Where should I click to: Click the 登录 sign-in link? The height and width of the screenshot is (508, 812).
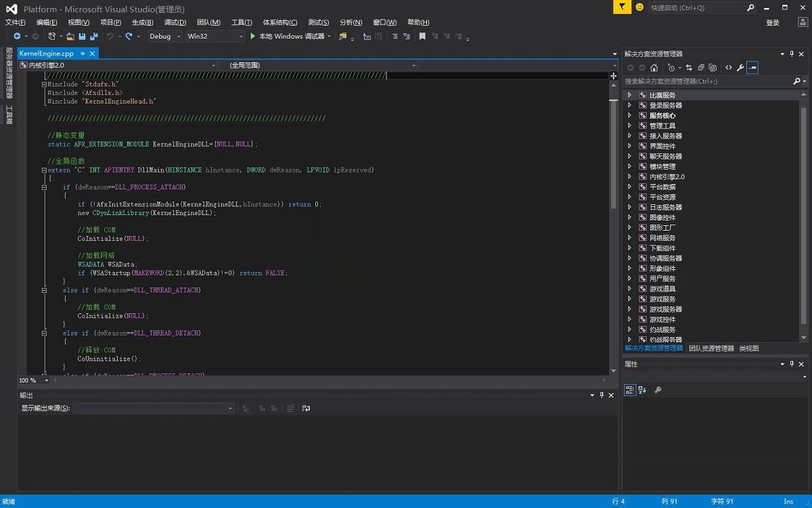[x=772, y=22]
